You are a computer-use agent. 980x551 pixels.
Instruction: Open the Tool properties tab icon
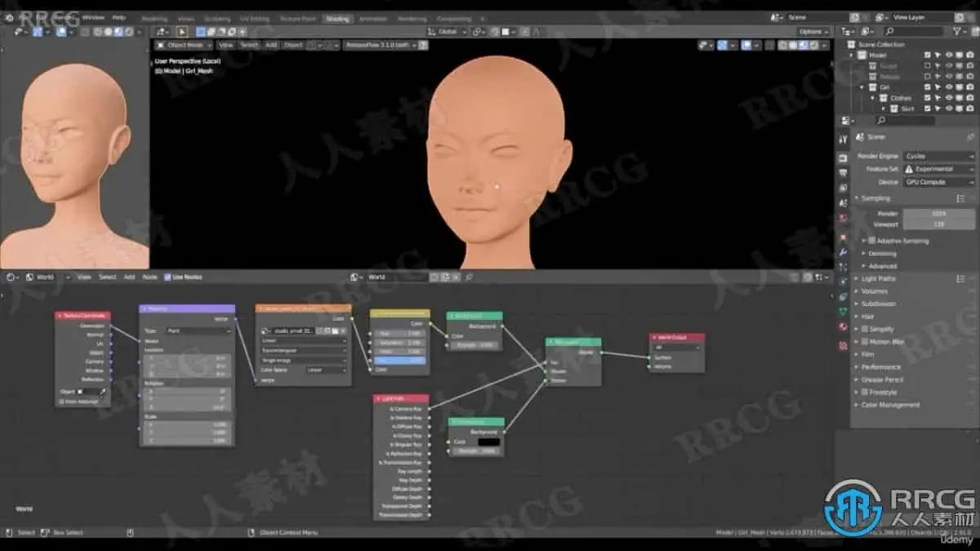pos(843,138)
